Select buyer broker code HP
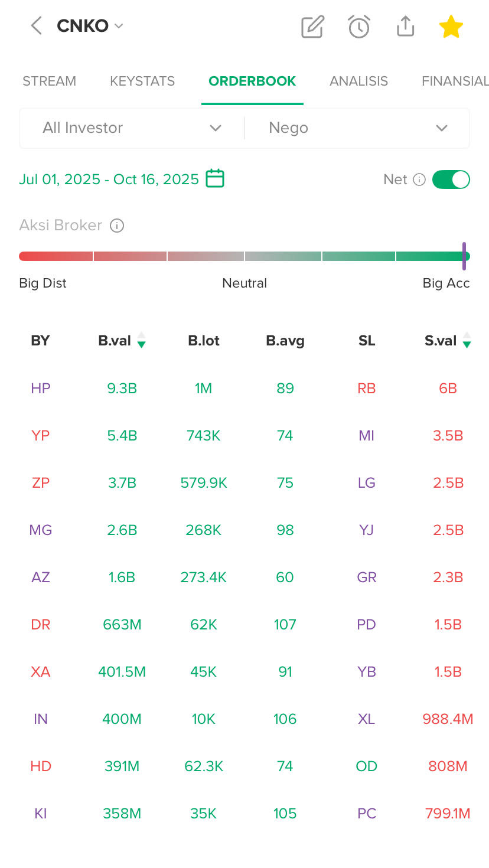Viewport: 489px width, 868px height. tap(41, 389)
